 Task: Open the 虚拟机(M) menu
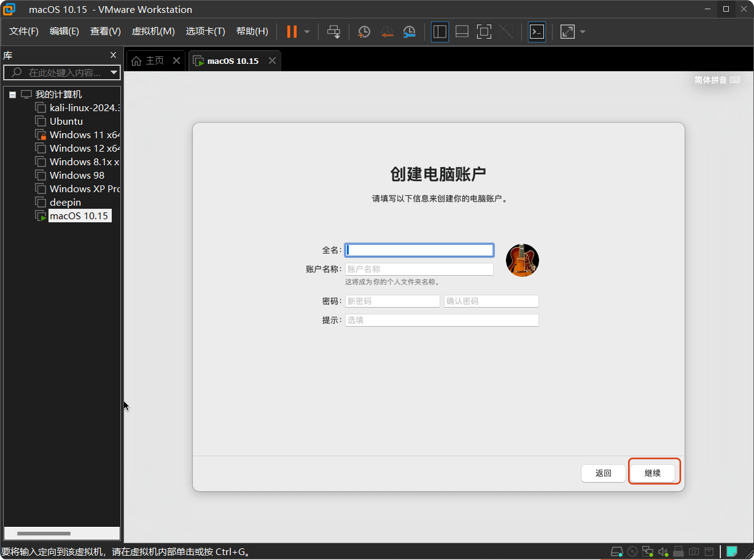pos(153,31)
